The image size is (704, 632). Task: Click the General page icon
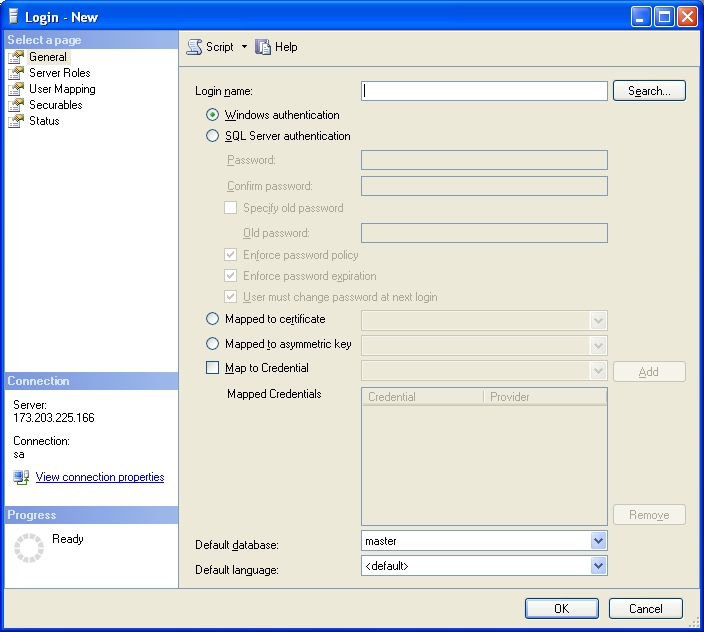coord(15,57)
